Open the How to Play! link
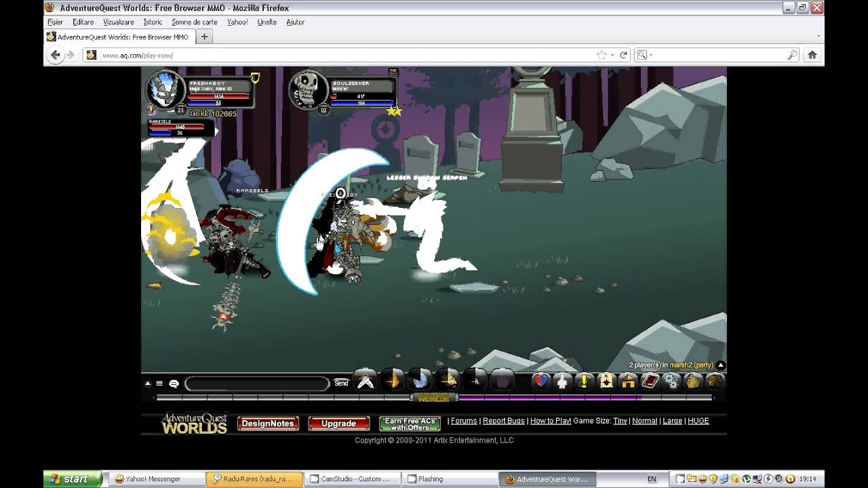The image size is (868, 488). tap(551, 421)
